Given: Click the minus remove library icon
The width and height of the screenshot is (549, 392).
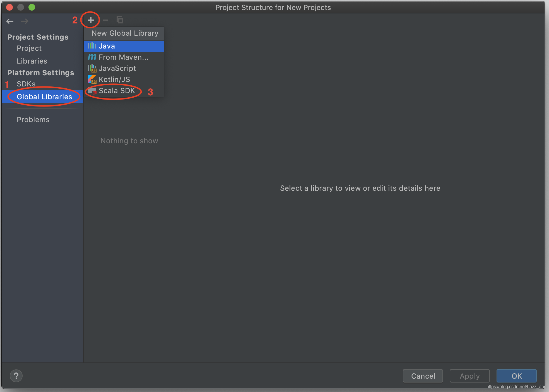Looking at the screenshot, I should (x=105, y=20).
